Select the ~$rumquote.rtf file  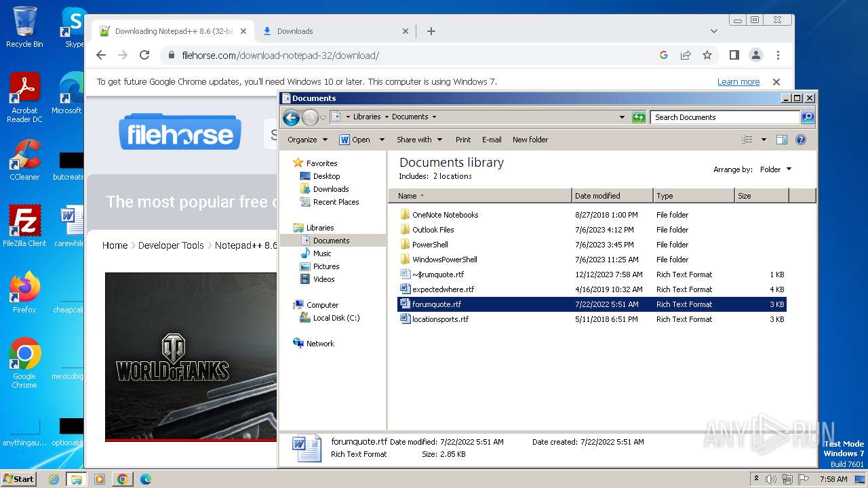pos(438,274)
